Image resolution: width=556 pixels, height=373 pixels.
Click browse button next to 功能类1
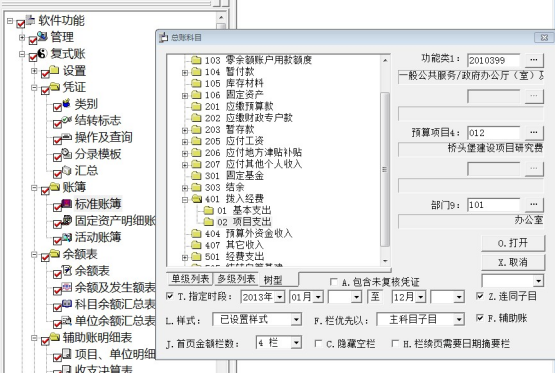pos(534,60)
